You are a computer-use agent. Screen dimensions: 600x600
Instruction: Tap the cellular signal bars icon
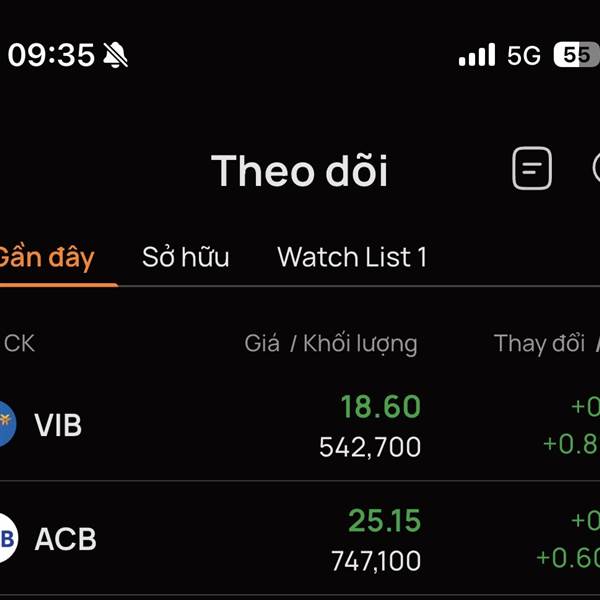(476, 55)
